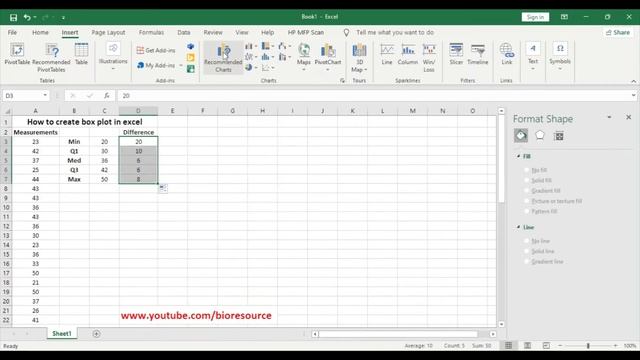Switch to the Page Layout tab

108,32
